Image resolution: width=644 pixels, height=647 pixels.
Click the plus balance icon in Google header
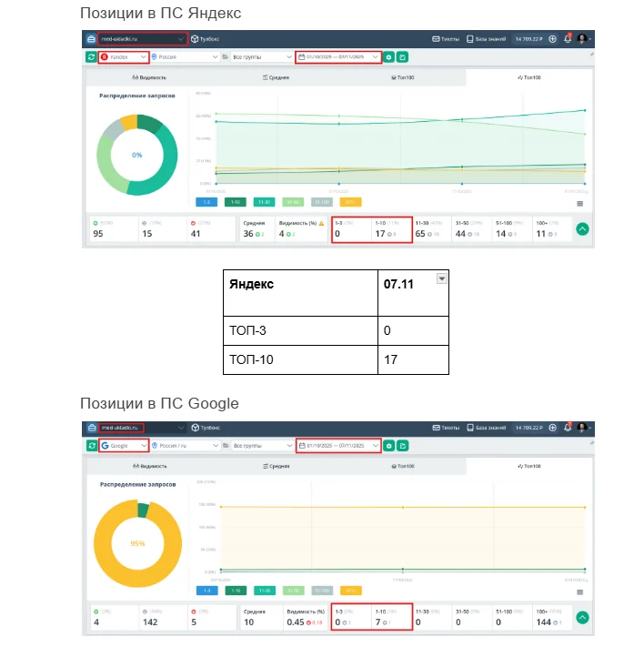coord(552,428)
